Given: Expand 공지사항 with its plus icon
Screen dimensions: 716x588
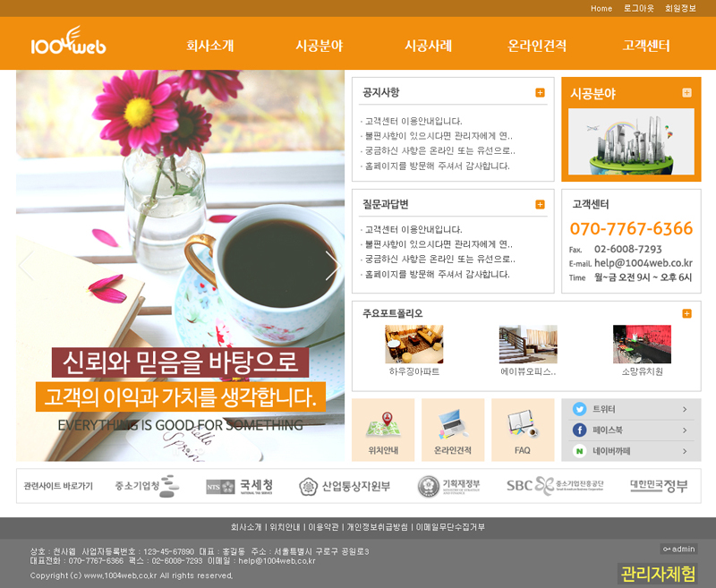Looking at the screenshot, I should point(540,93).
